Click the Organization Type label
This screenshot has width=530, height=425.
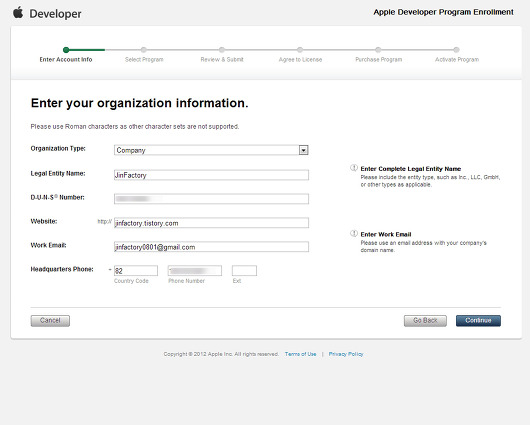58,148
